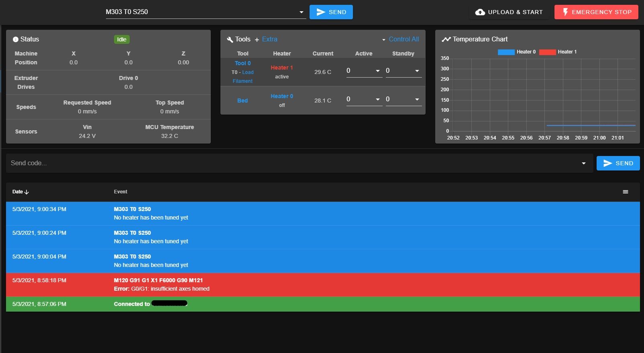Open Bed Heater 0 Active temperature dropdown

point(377,99)
